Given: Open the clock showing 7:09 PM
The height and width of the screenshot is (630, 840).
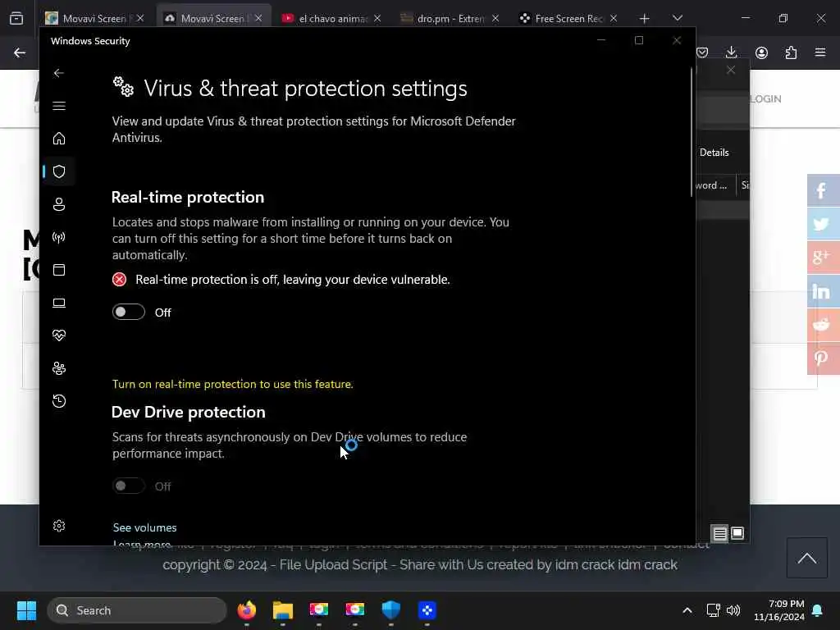Looking at the screenshot, I should coord(779,610).
